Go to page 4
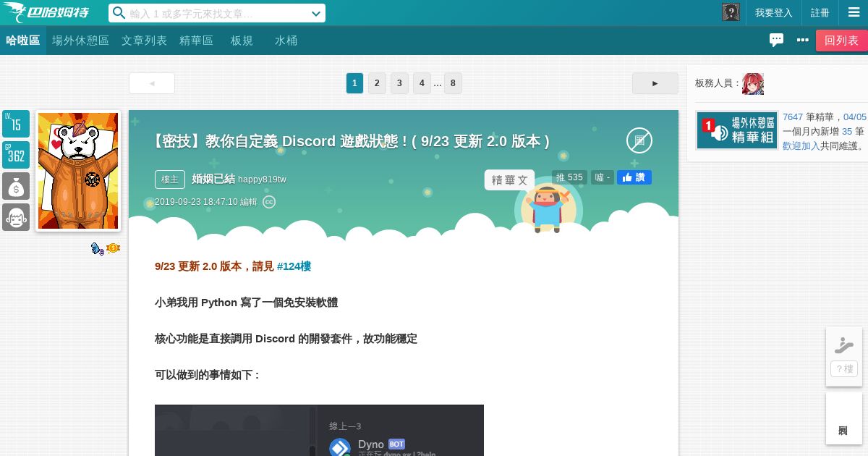The image size is (868, 456). coord(422,83)
